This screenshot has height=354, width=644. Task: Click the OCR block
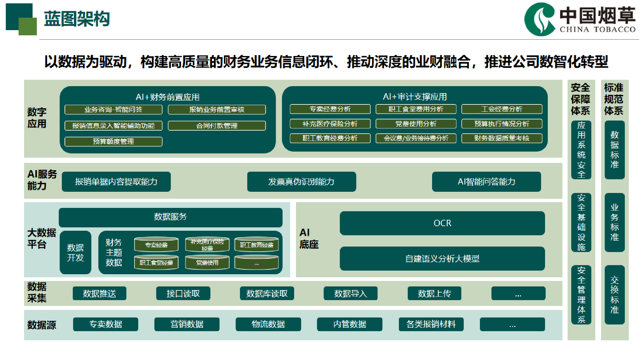click(x=442, y=223)
